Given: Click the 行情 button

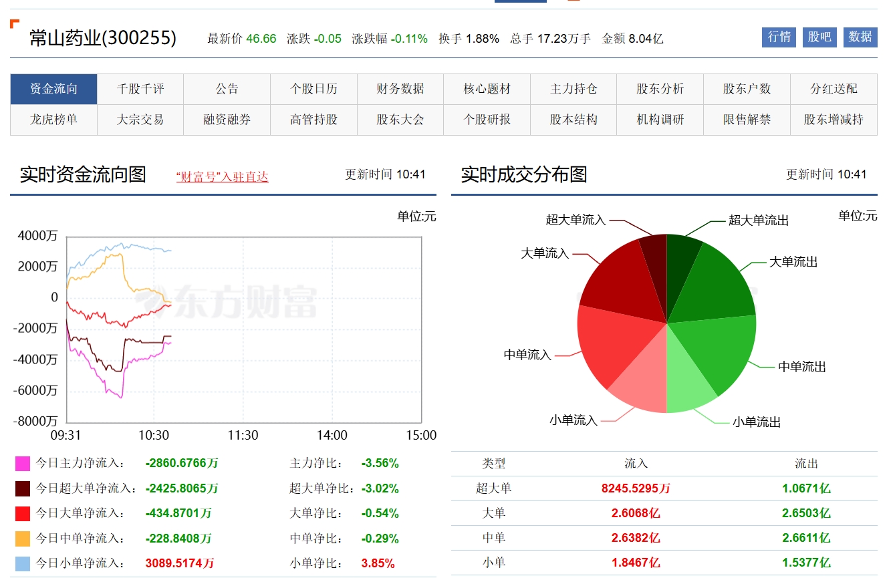Looking at the screenshot, I should click(x=779, y=37).
